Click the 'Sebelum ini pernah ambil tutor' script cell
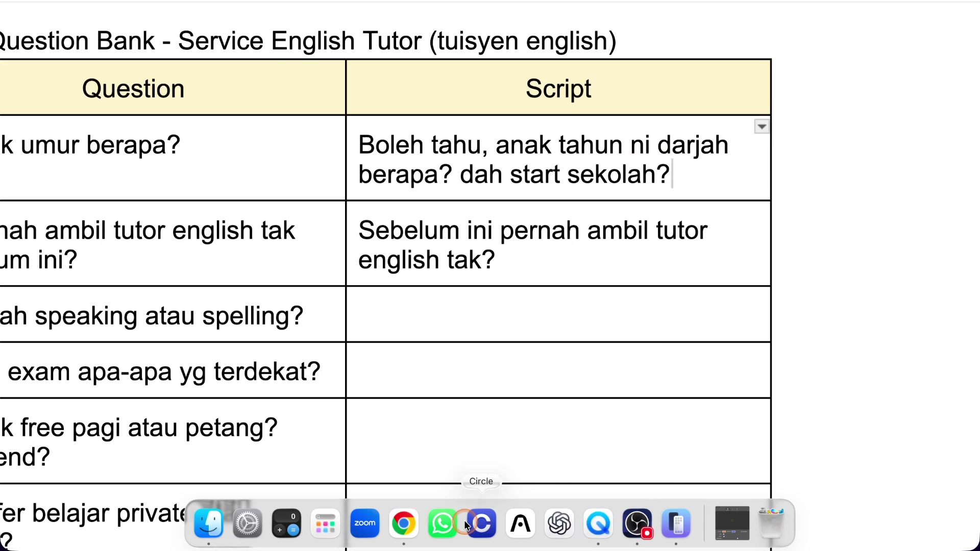Screen dimensions: 980x551 pos(558,244)
